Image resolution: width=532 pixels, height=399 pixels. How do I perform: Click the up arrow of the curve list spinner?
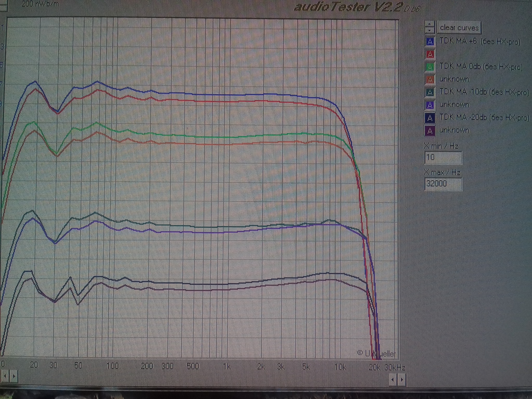point(430,24)
